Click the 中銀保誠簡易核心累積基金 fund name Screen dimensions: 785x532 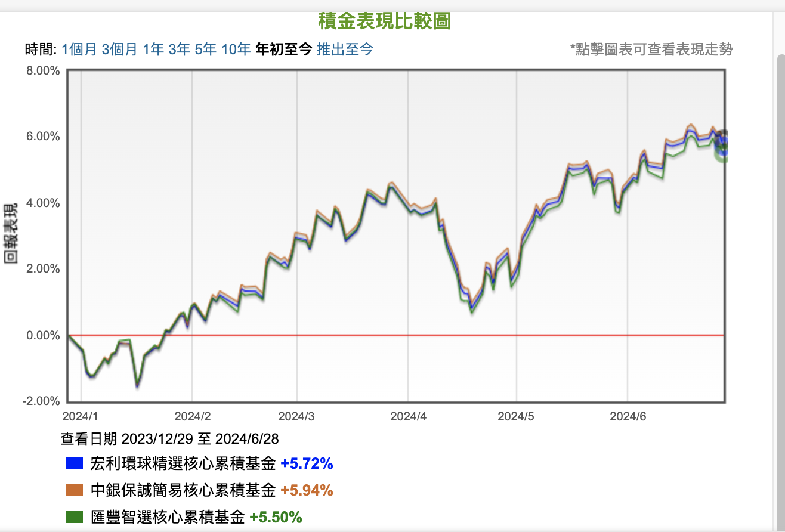(183, 490)
